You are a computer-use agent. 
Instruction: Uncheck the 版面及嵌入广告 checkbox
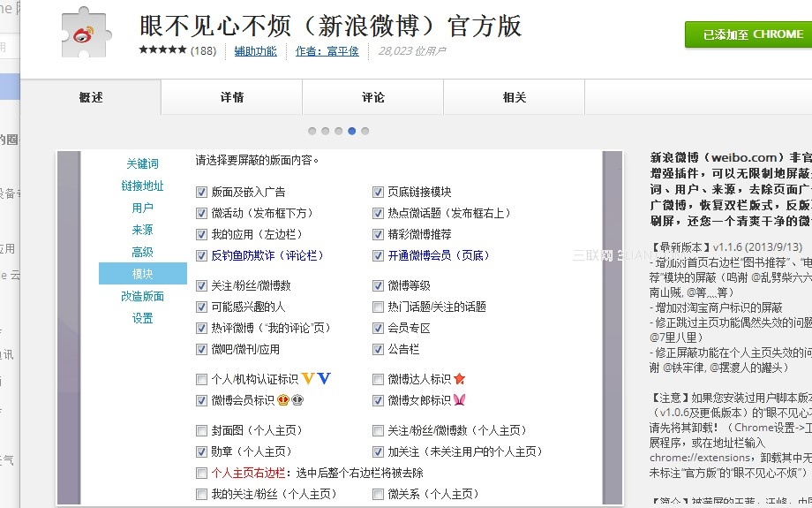tap(202, 192)
